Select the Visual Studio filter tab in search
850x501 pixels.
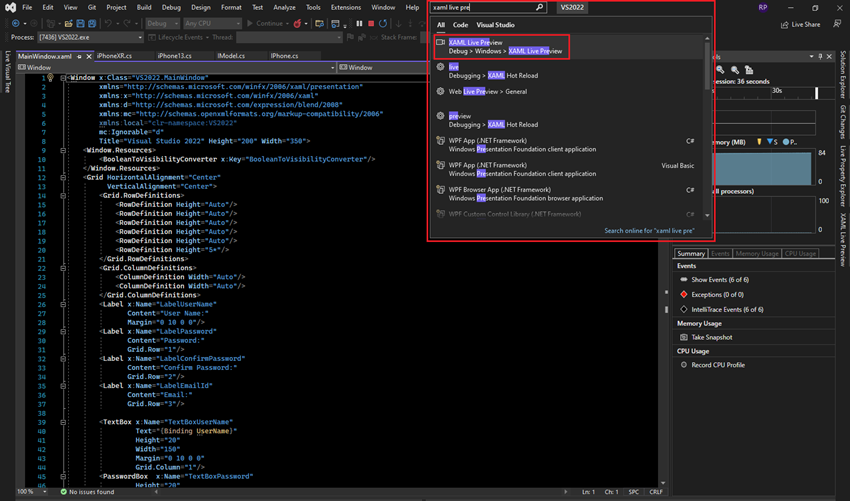(x=495, y=25)
